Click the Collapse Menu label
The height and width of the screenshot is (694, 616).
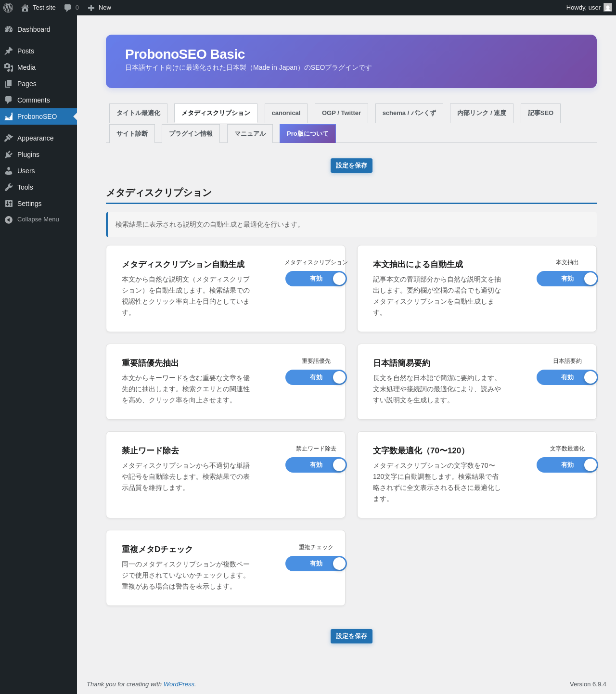(x=38, y=219)
